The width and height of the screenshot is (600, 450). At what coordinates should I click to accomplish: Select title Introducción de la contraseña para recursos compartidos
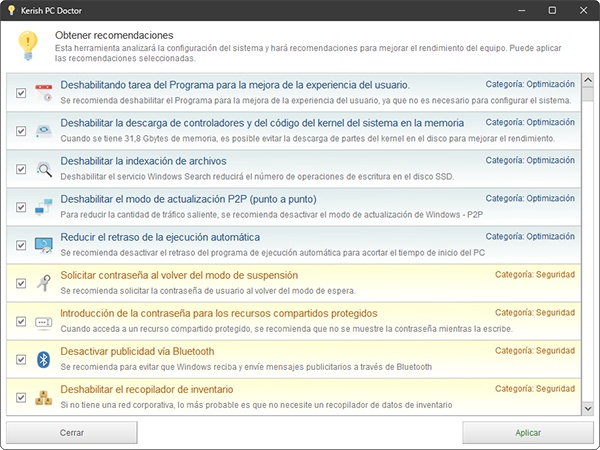pos(219,313)
